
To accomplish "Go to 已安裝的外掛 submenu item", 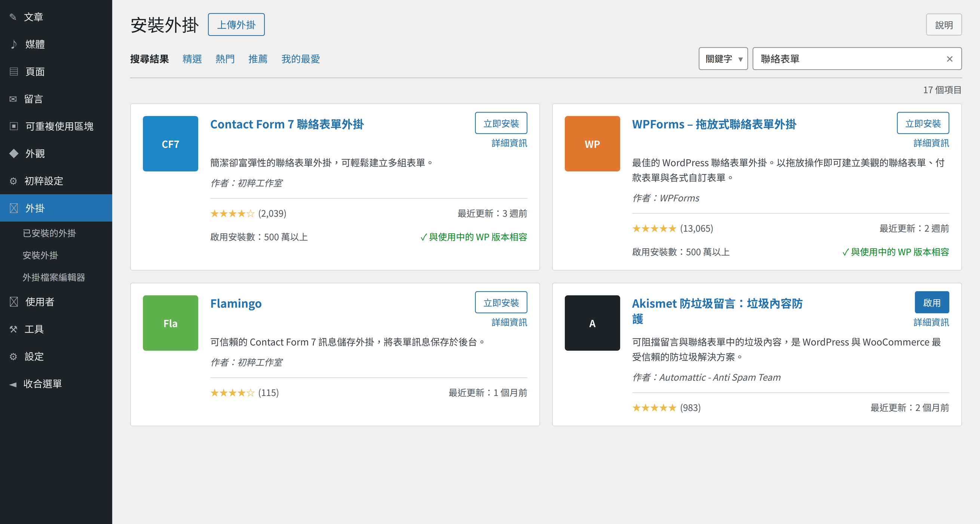I will click(49, 233).
